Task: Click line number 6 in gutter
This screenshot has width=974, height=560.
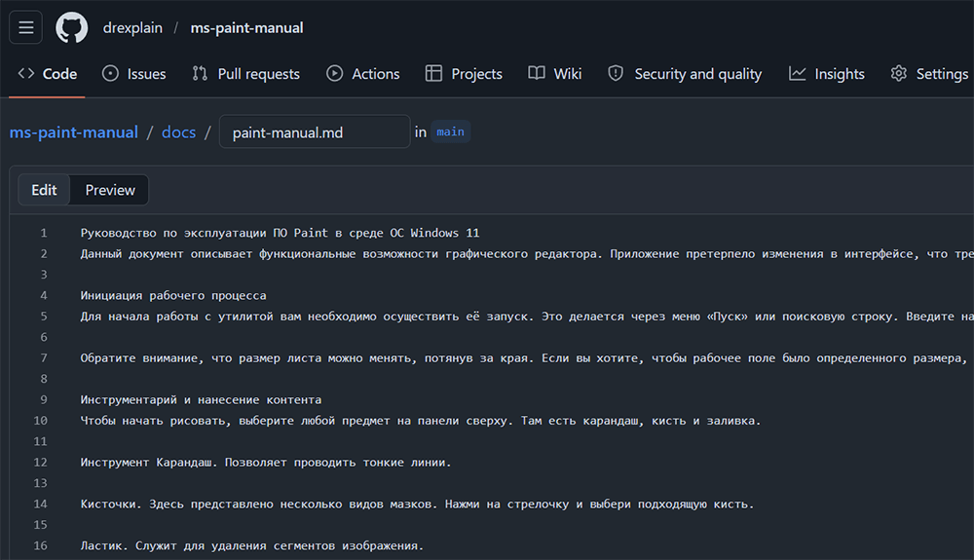Action: click(44, 337)
